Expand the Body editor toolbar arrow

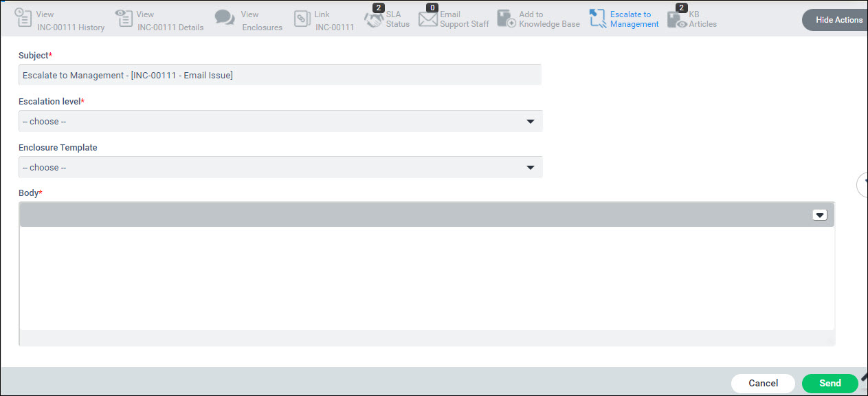[x=819, y=215]
